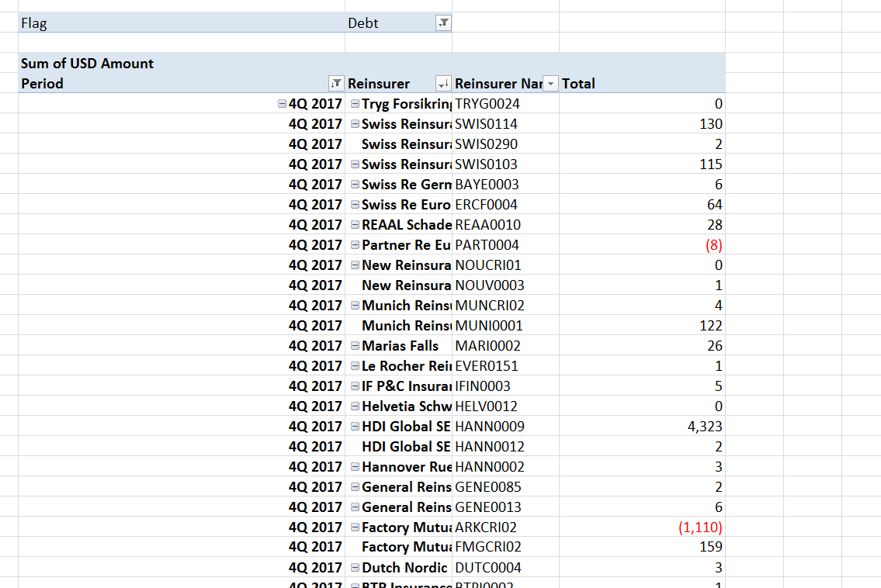Image resolution: width=881 pixels, height=588 pixels.
Task: Collapse the 4Q 2017 period group
Action: pyautogui.click(x=282, y=104)
